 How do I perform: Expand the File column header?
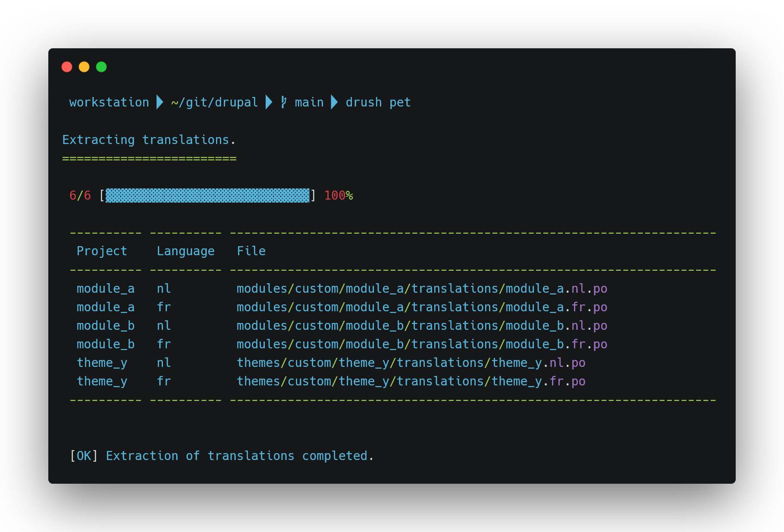pyautogui.click(x=251, y=250)
